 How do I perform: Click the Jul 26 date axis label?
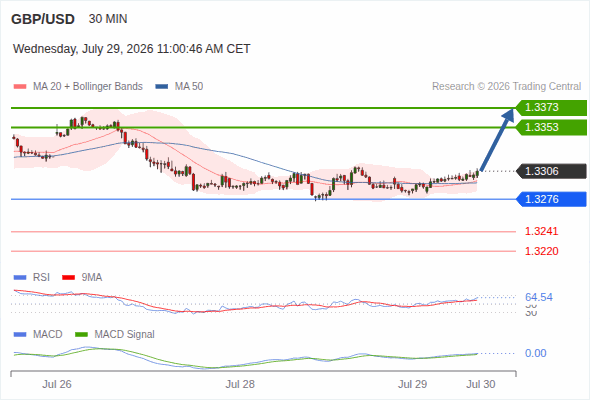[57, 384]
